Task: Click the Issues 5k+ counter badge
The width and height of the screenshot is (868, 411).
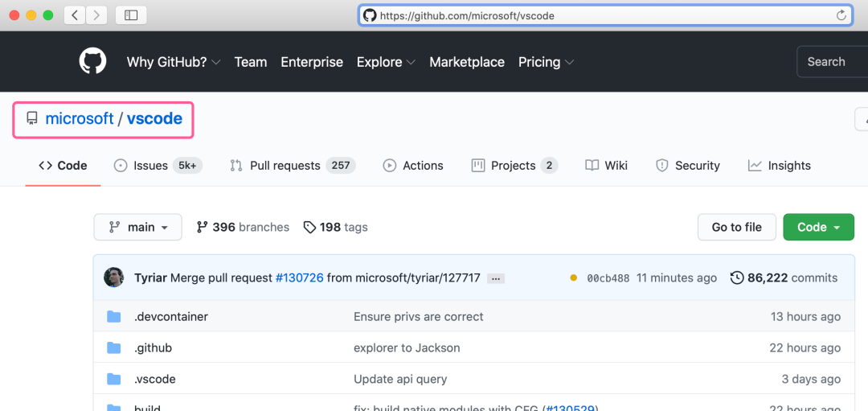Action: tap(187, 166)
